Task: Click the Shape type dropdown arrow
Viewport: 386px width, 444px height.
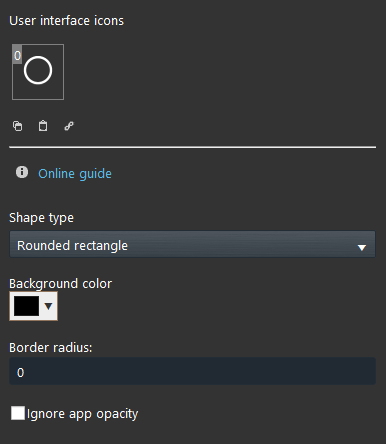Action: coord(362,247)
